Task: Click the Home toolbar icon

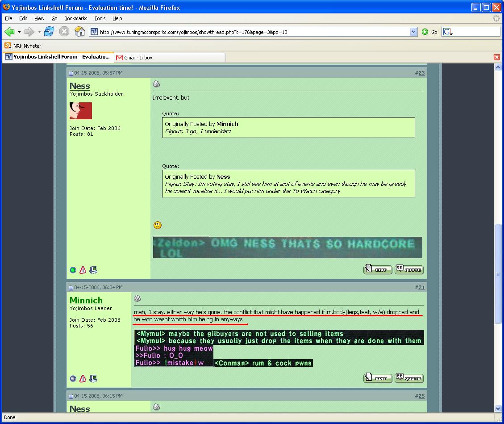Action: tap(79, 32)
